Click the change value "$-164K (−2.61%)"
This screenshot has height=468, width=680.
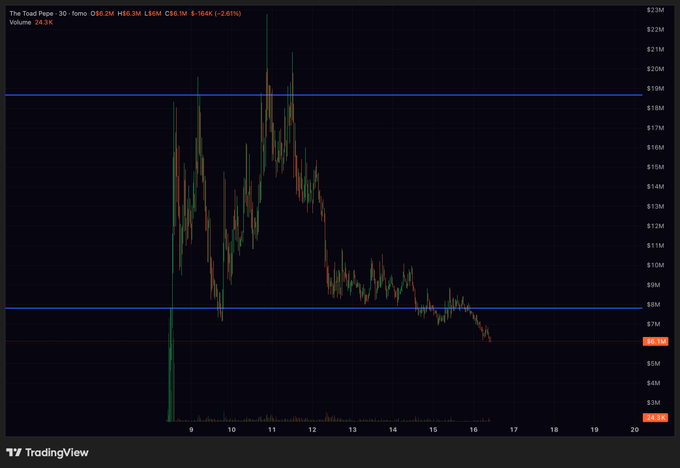(216, 13)
